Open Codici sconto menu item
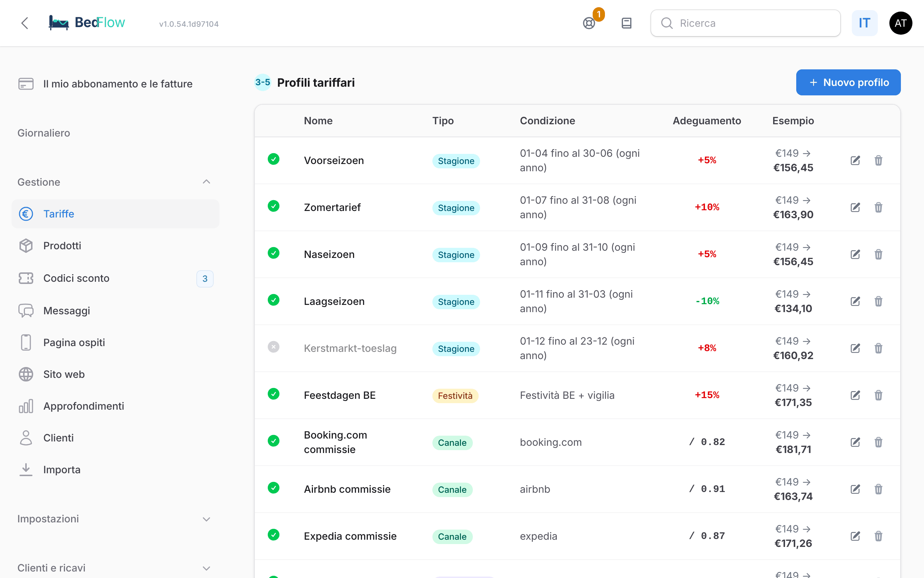Viewport: 924px width, 578px height. click(115, 278)
